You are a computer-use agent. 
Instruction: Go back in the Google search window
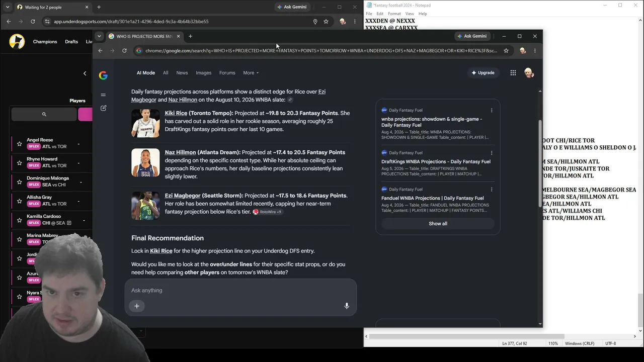(100, 51)
